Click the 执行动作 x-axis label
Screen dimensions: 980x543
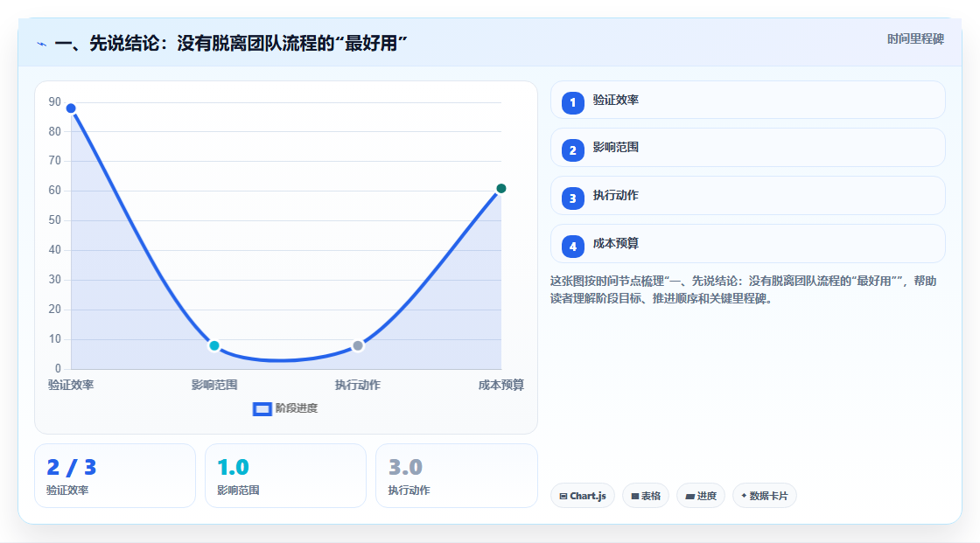tap(358, 385)
